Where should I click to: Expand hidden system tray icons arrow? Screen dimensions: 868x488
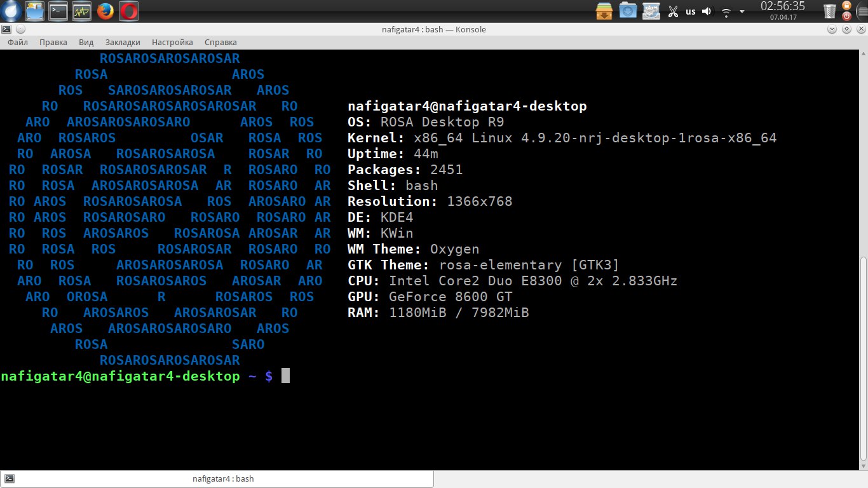742,11
